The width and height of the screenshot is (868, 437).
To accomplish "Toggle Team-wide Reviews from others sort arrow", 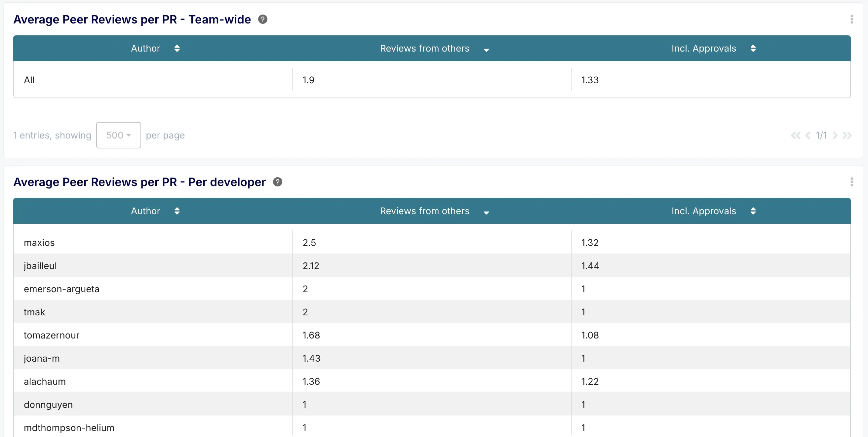I will point(486,50).
